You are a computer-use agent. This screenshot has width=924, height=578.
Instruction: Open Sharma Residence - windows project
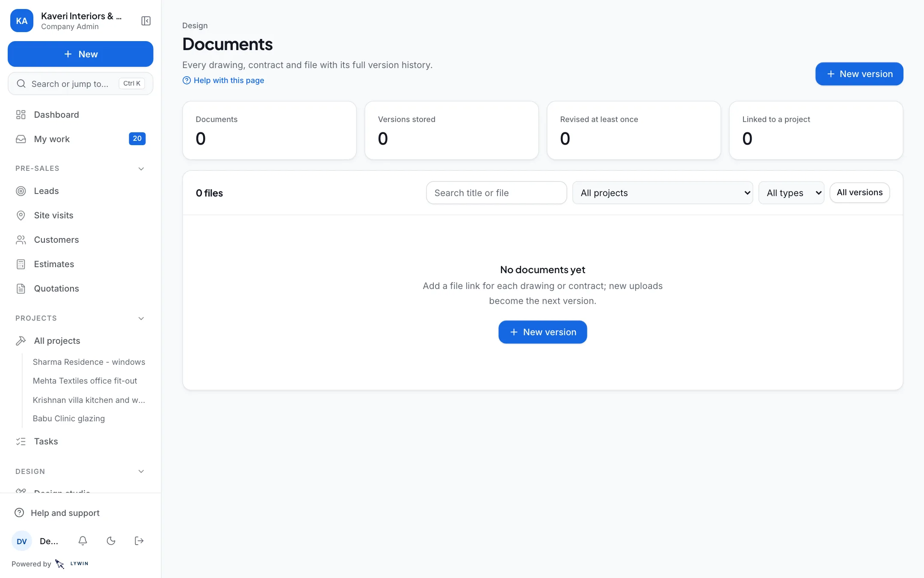[89, 362]
